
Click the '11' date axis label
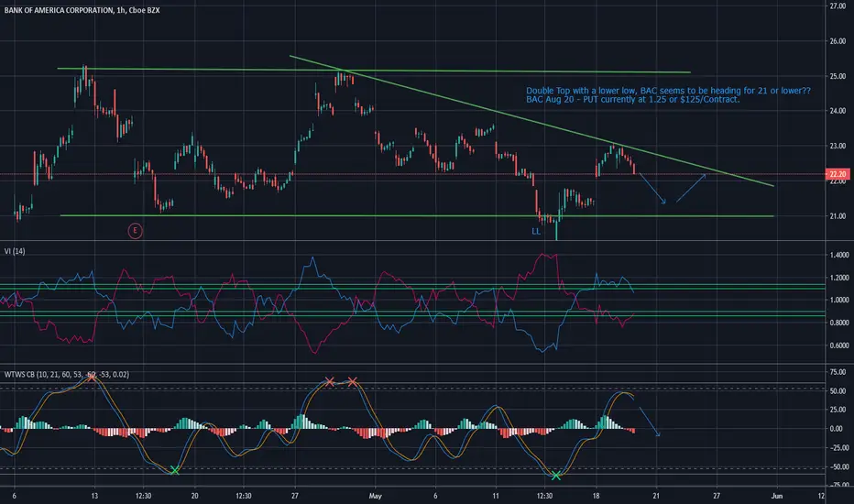click(x=496, y=496)
